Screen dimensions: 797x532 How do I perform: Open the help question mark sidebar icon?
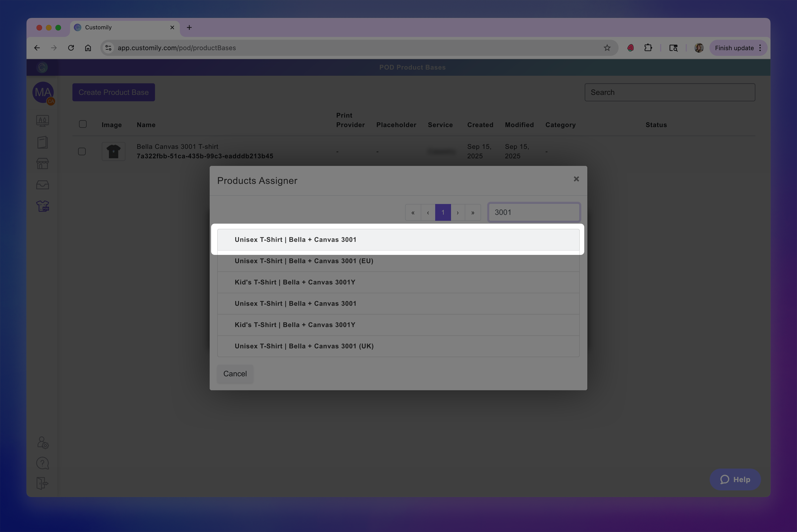(x=42, y=463)
